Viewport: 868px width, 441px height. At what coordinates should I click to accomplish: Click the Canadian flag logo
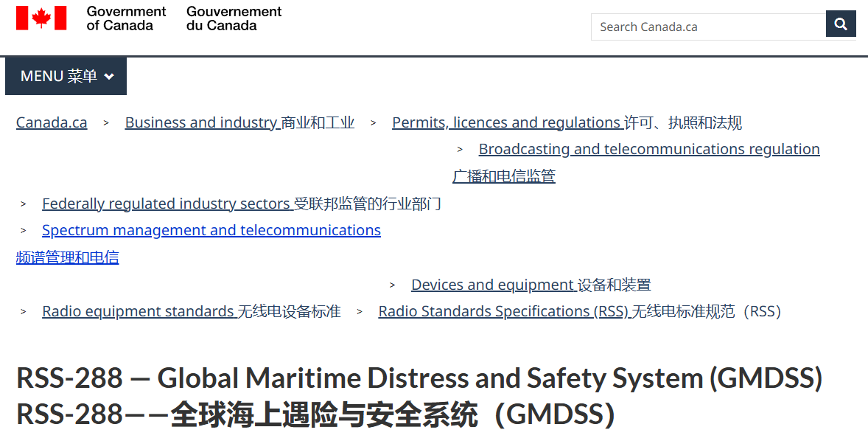(41, 18)
